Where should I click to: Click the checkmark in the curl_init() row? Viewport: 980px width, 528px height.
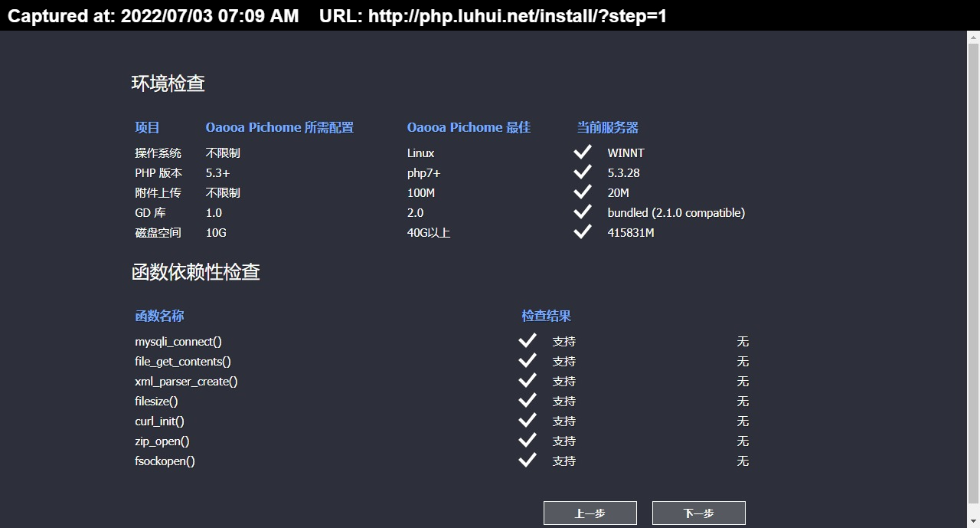pos(528,419)
